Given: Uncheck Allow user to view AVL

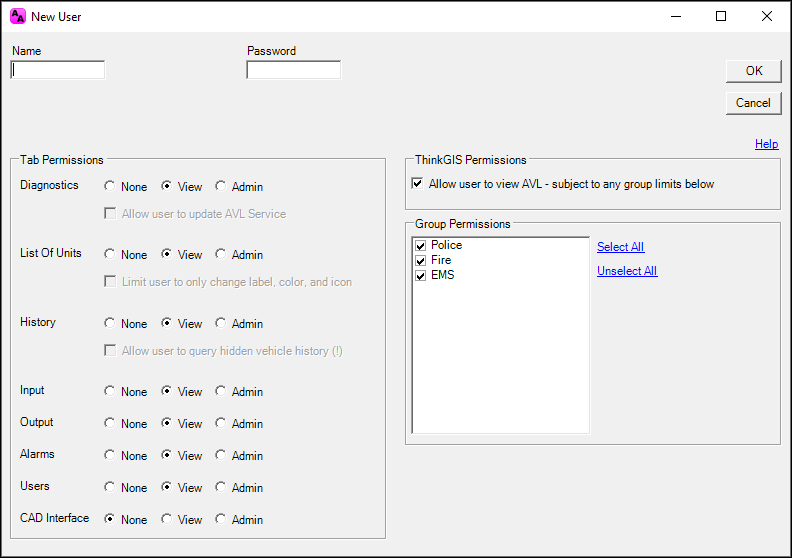Looking at the screenshot, I should [x=417, y=183].
